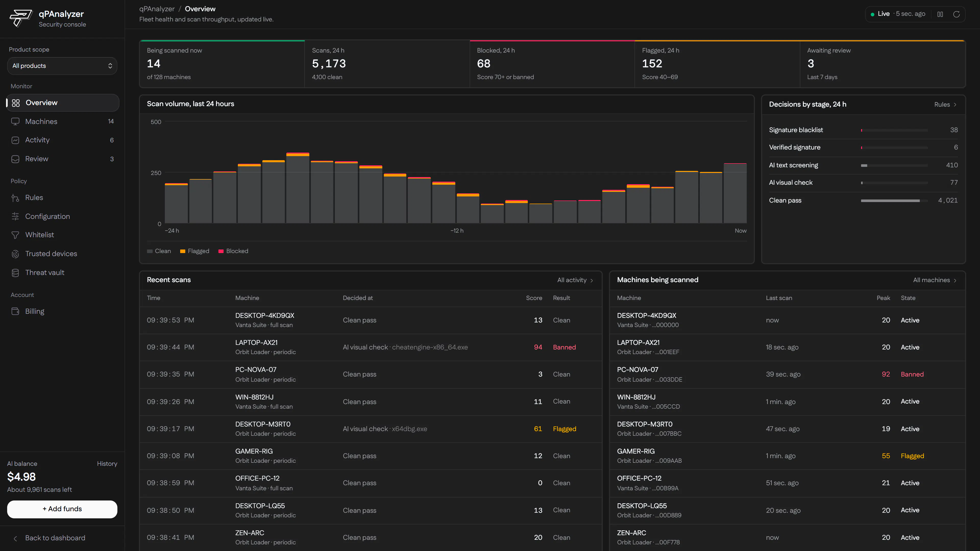Click the Billing wallet icon
This screenshot has height=551, width=980.
point(15,311)
